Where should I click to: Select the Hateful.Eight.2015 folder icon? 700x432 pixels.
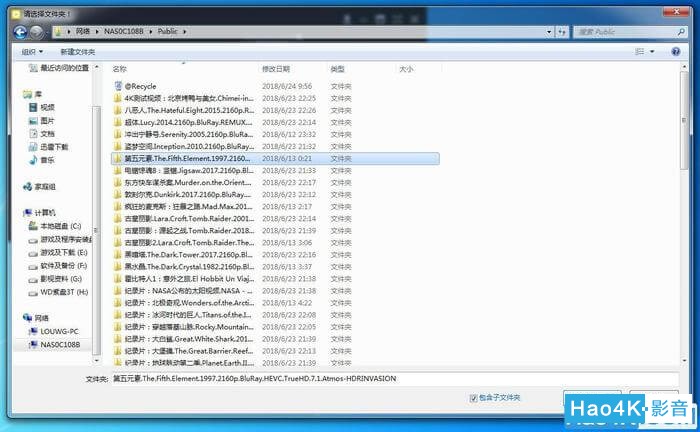(x=117, y=110)
